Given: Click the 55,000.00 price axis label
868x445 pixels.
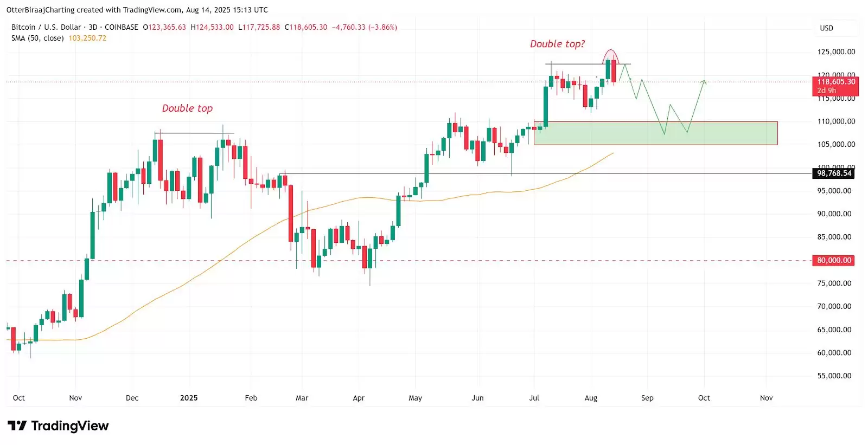Looking at the screenshot, I should coord(834,376).
